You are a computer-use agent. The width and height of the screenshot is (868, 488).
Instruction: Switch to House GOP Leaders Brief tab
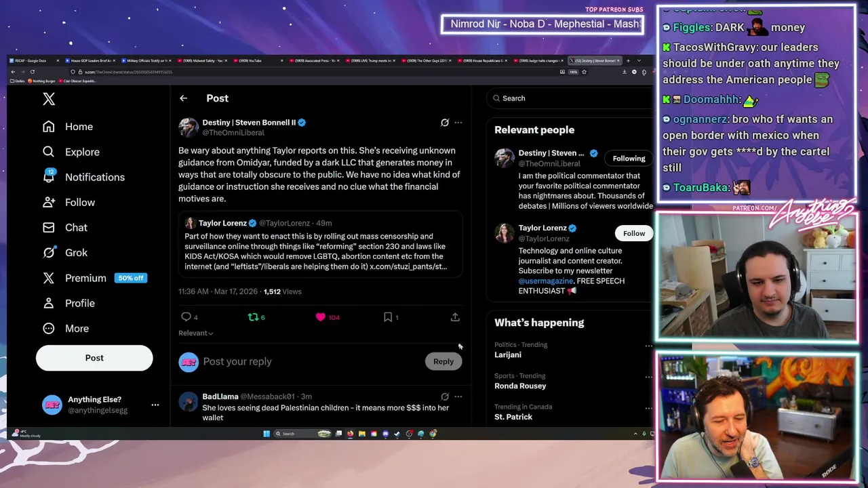(91, 61)
